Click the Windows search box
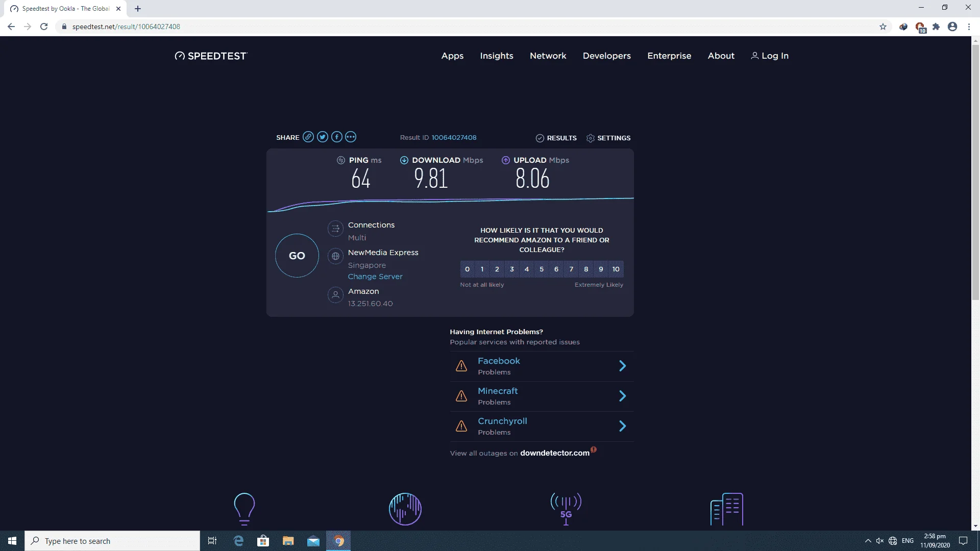The image size is (980, 551). point(112,541)
